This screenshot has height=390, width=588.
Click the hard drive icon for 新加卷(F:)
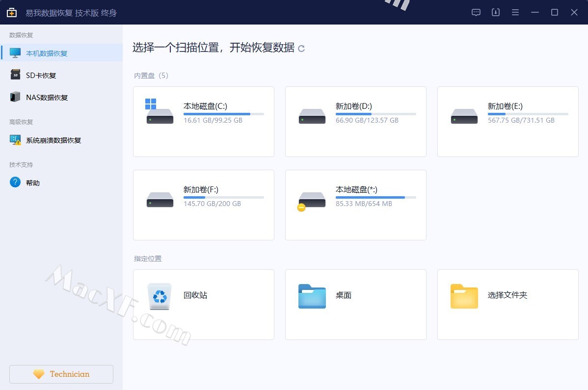point(160,200)
